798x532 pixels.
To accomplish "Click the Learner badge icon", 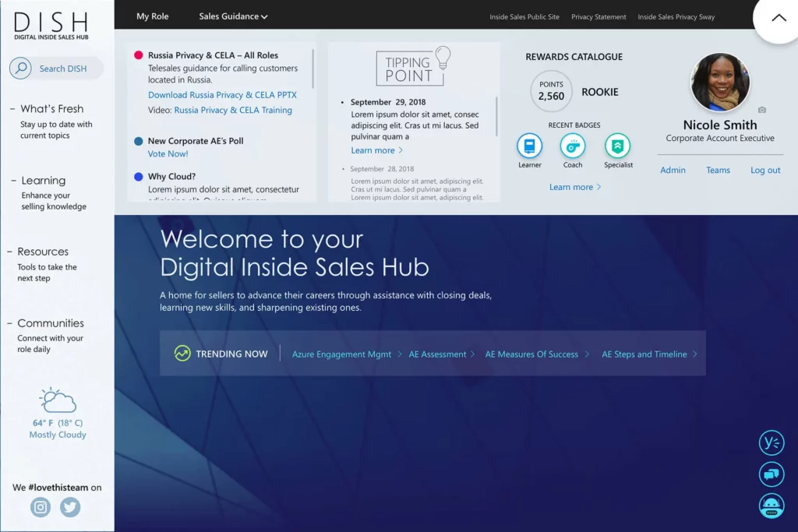I will pos(529,146).
